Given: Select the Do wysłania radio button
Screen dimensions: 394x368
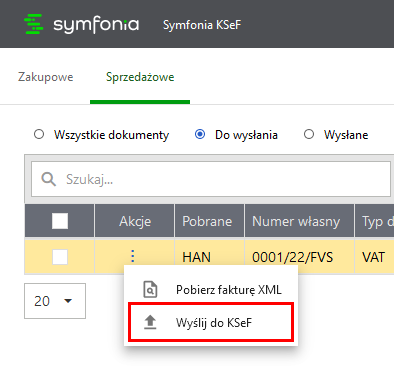Looking at the screenshot, I should pos(200,134).
